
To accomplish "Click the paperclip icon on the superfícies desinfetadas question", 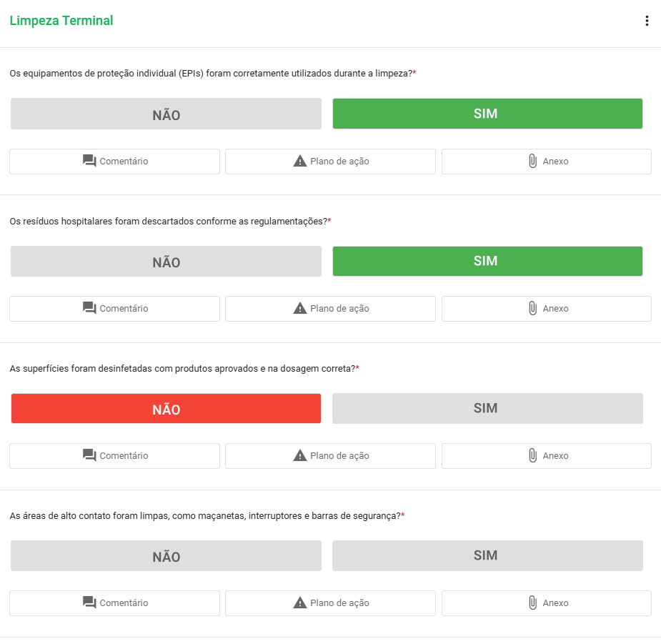I will (x=532, y=455).
